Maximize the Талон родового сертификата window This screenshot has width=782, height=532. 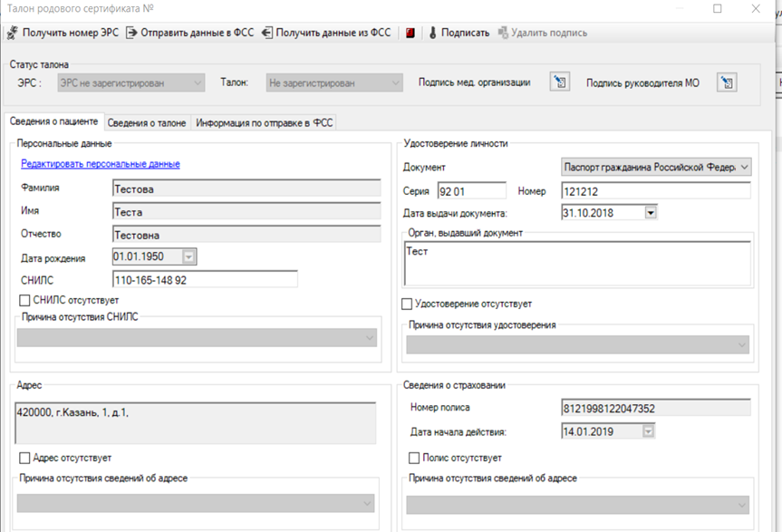click(717, 8)
